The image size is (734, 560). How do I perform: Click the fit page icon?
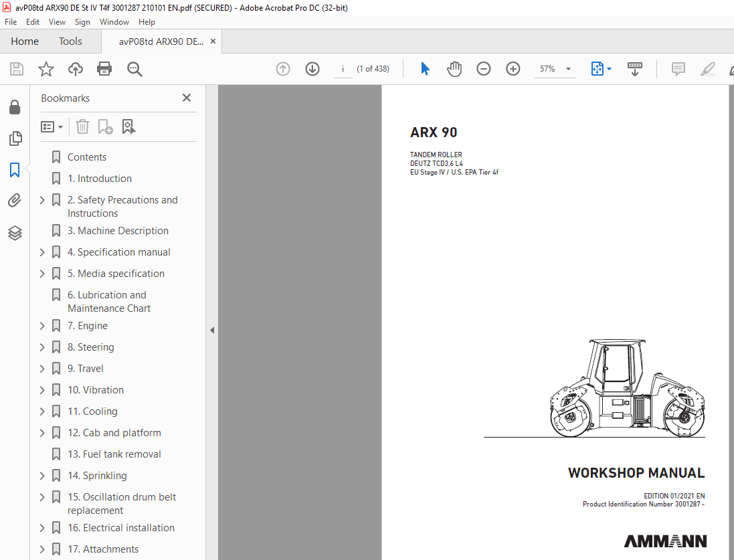(x=598, y=69)
